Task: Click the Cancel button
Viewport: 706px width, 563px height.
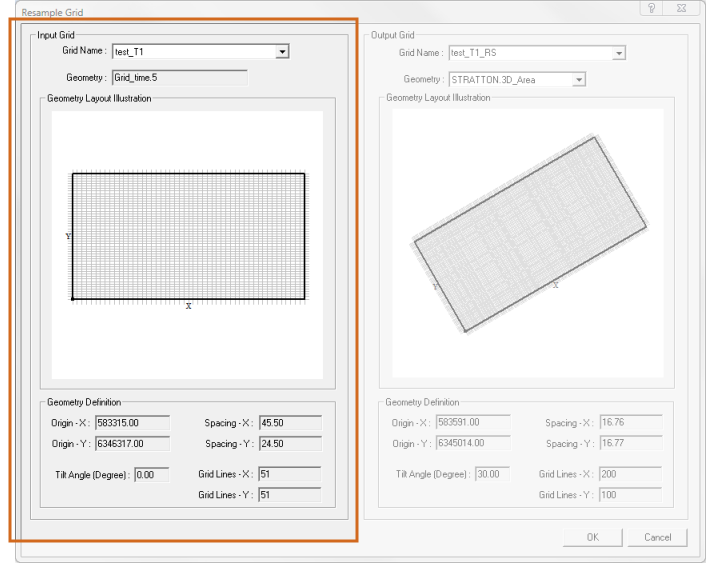Action: click(657, 537)
